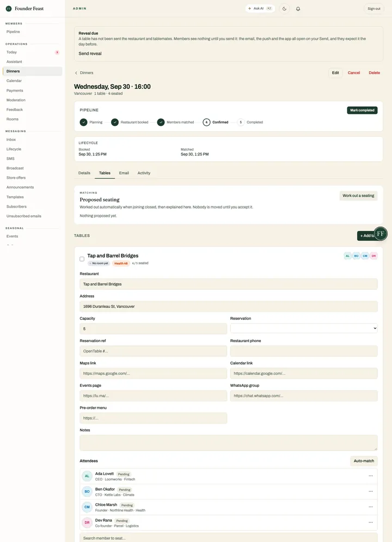This screenshot has width=392, height=542.
Task: Click the Today notification count badge
Action: [x=57, y=52]
